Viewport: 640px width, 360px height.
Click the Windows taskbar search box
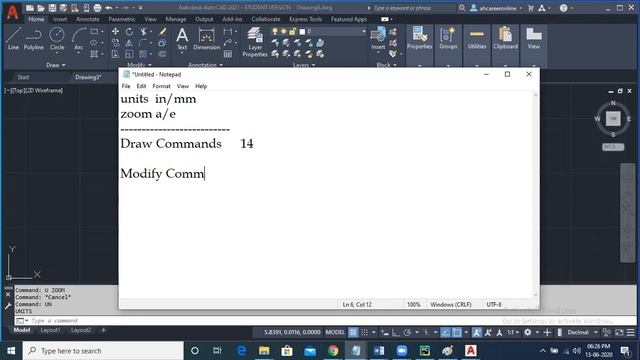coord(103,351)
